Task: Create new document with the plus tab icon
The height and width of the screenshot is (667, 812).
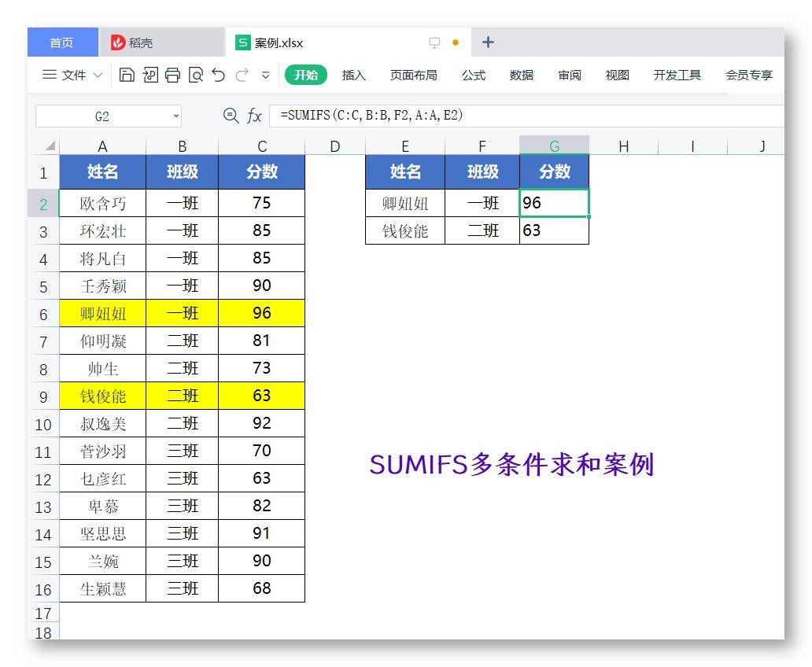Action: tap(489, 42)
